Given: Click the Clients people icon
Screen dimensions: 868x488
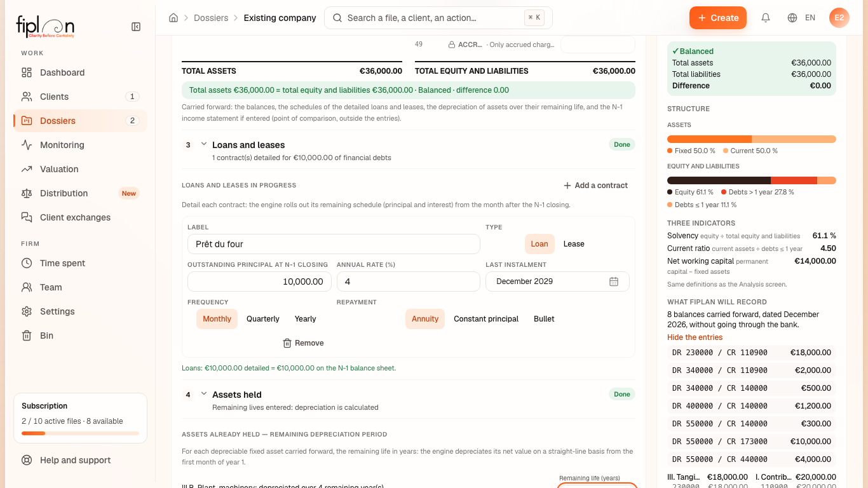Looking at the screenshot, I should pos(27,97).
